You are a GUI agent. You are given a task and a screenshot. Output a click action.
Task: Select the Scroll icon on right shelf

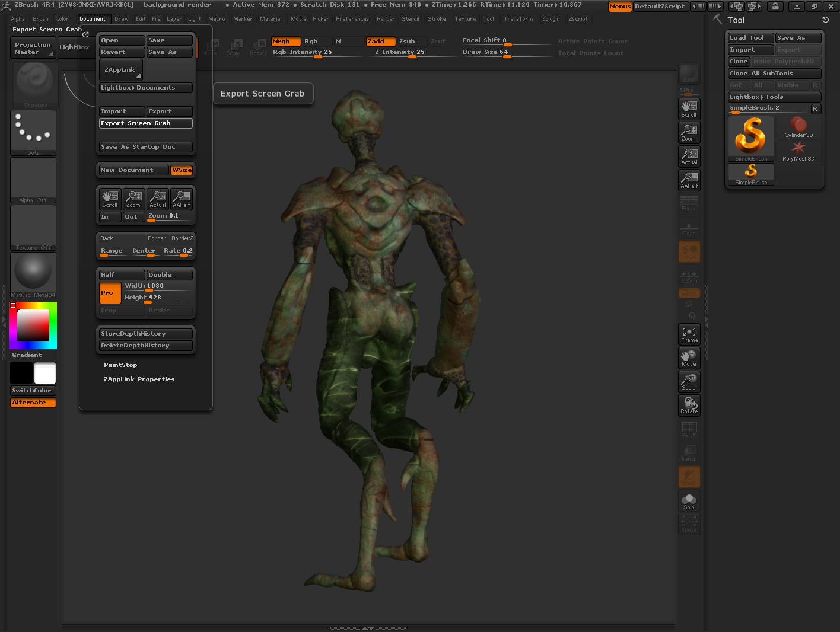coord(689,108)
